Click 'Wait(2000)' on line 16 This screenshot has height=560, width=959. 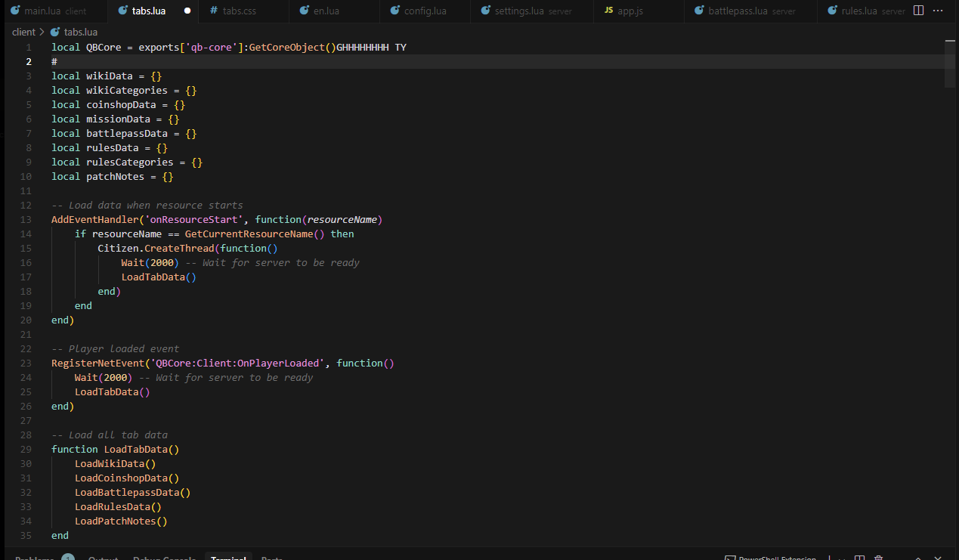pos(150,262)
